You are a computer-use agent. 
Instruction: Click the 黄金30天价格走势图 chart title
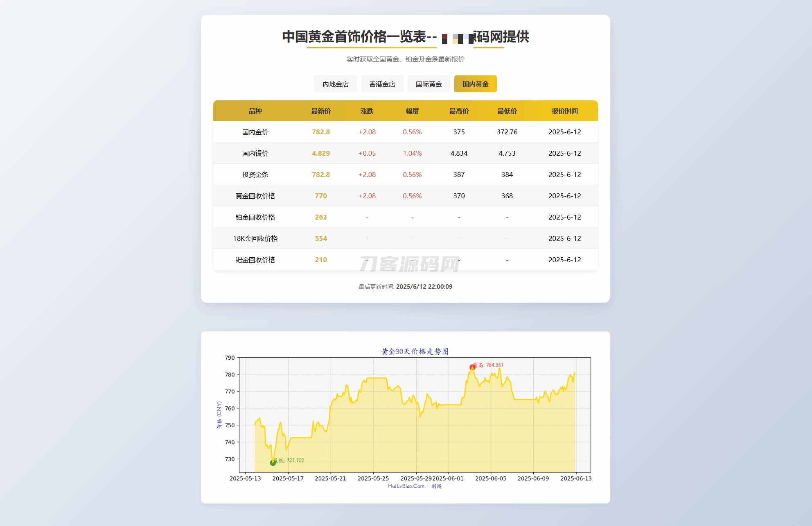415,351
